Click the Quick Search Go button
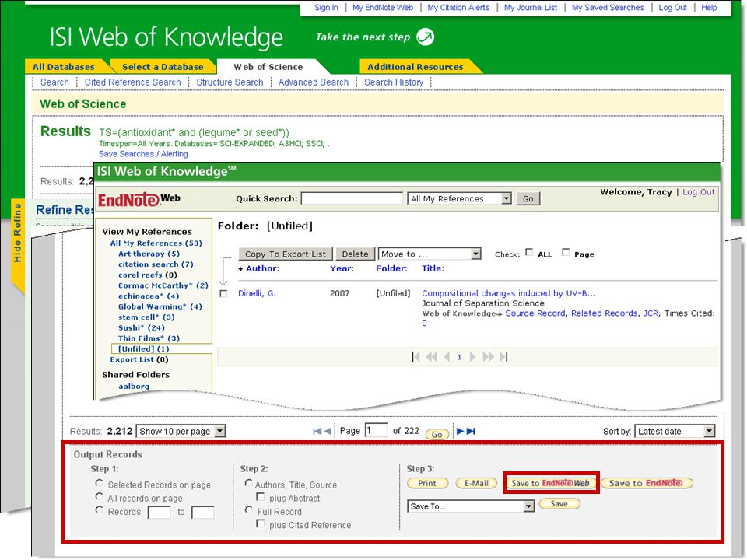The image size is (747, 560). click(x=528, y=199)
